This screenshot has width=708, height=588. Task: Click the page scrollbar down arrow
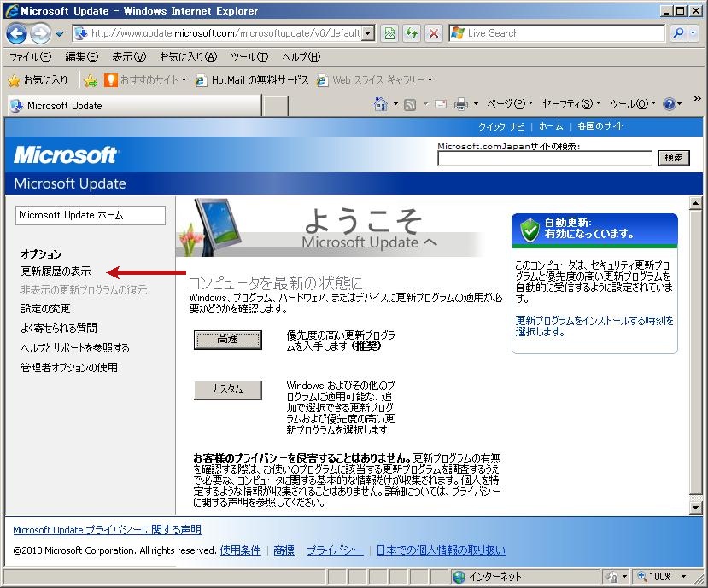(x=696, y=508)
